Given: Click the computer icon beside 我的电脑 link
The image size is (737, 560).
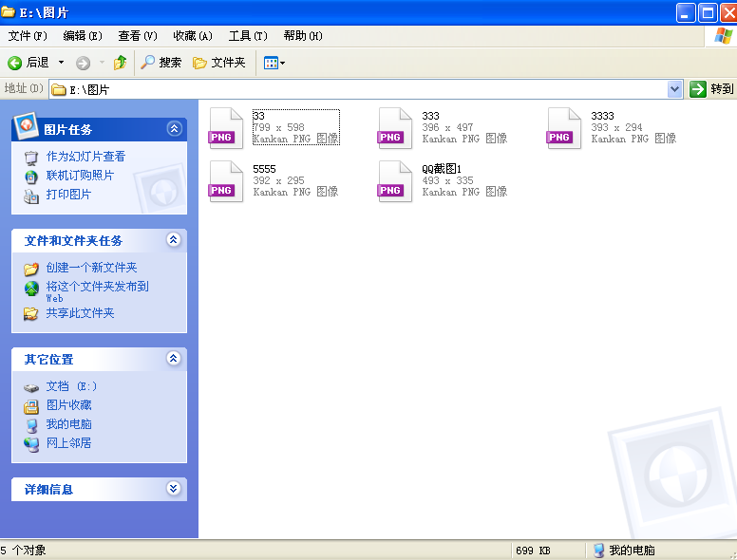Looking at the screenshot, I should (31, 425).
